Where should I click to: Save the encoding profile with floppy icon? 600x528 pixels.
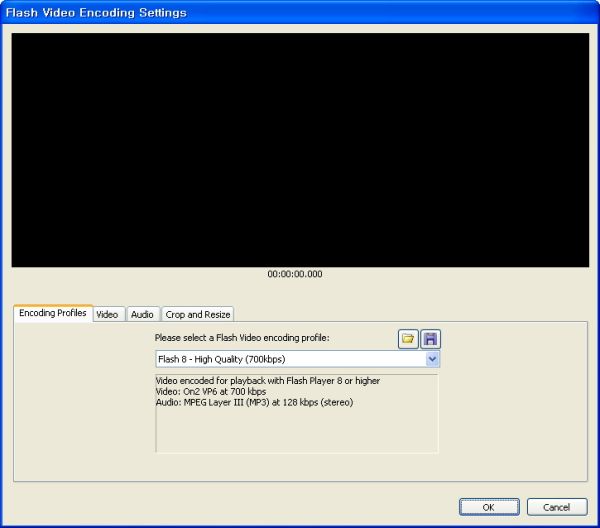pos(430,339)
